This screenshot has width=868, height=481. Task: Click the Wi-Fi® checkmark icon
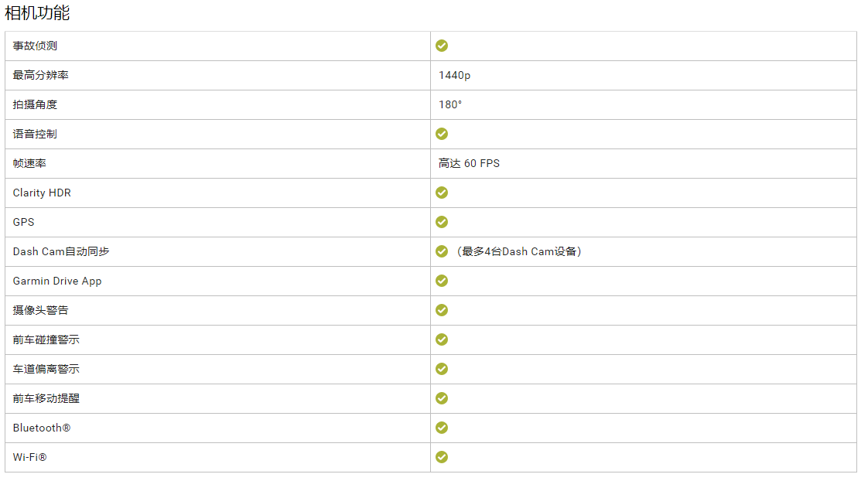[442, 457]
